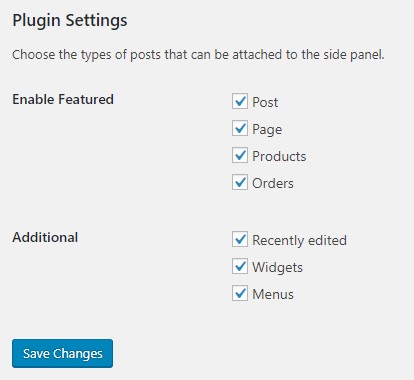Click the Save Changes button
This screenshot has height=380, width=414.
coord(62,353)
